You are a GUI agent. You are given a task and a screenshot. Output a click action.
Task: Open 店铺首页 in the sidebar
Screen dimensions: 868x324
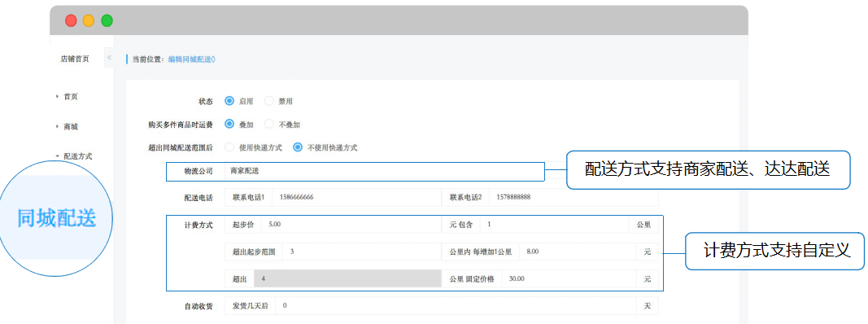[x=75, y=59]
